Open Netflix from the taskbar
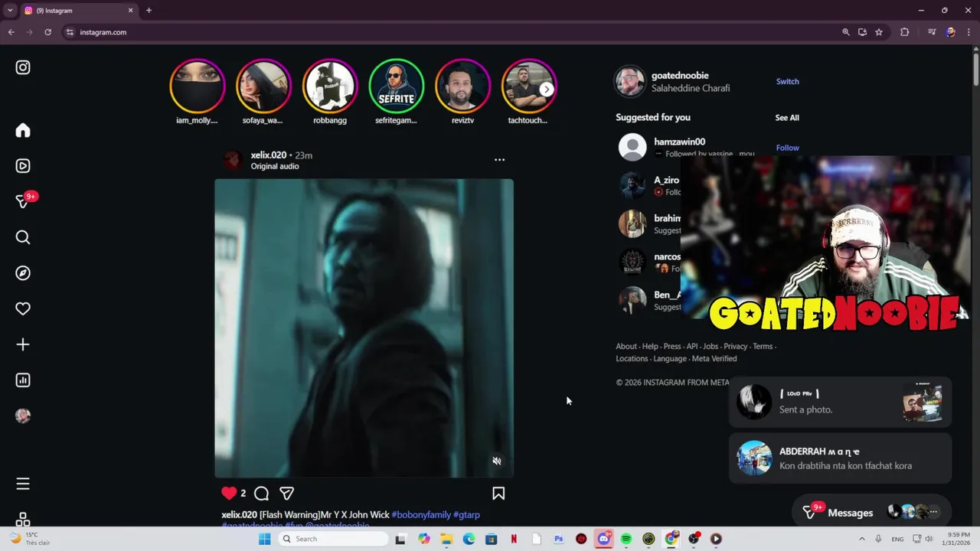This screenshot has height=551, width=980. click(514, 539)
